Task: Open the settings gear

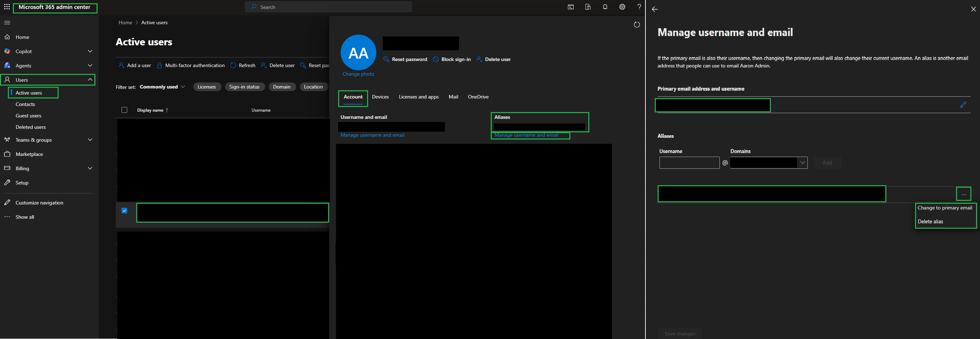Action: click(622, 7)
